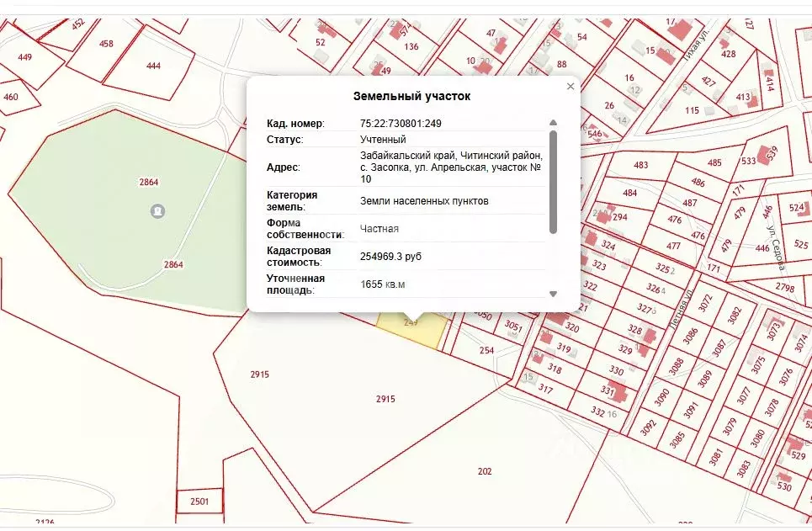812x531 pixels.
Task: Select parcel 202 on the map
Action: (484, 471)
